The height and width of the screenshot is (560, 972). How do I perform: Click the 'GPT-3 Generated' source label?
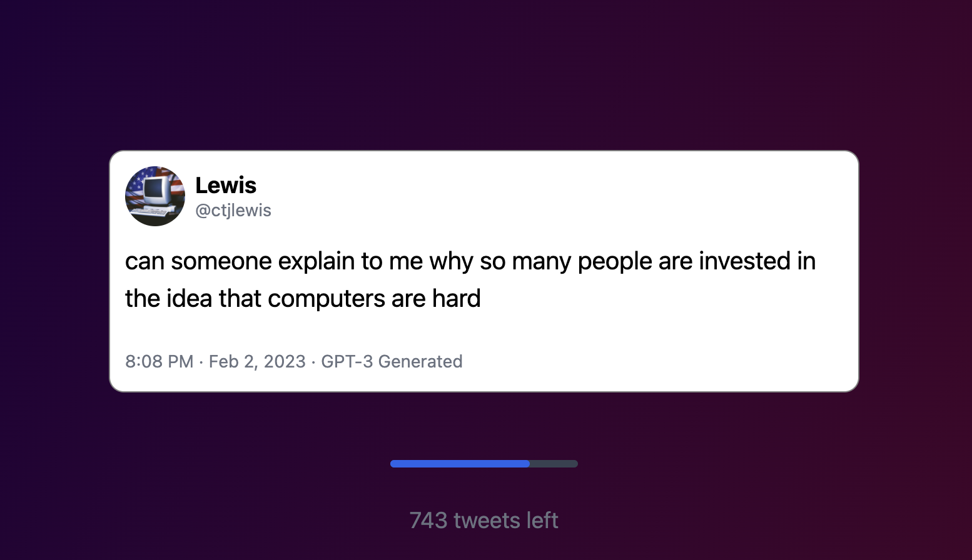pos(392,361)
